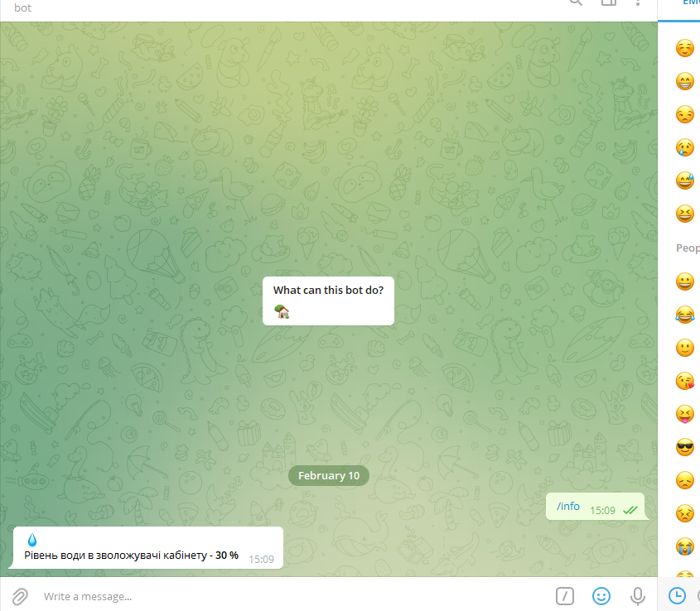Open recent emoji via the clock tab

point(678,596)
